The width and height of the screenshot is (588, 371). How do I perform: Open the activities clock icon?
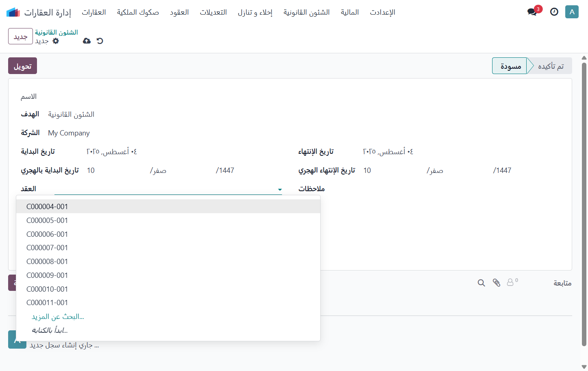coord(554,12)
